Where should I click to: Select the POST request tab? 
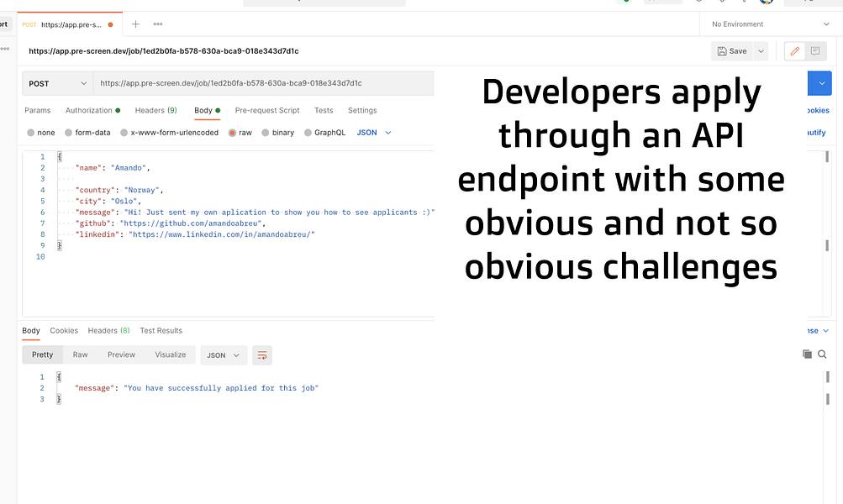pos(70,24)
